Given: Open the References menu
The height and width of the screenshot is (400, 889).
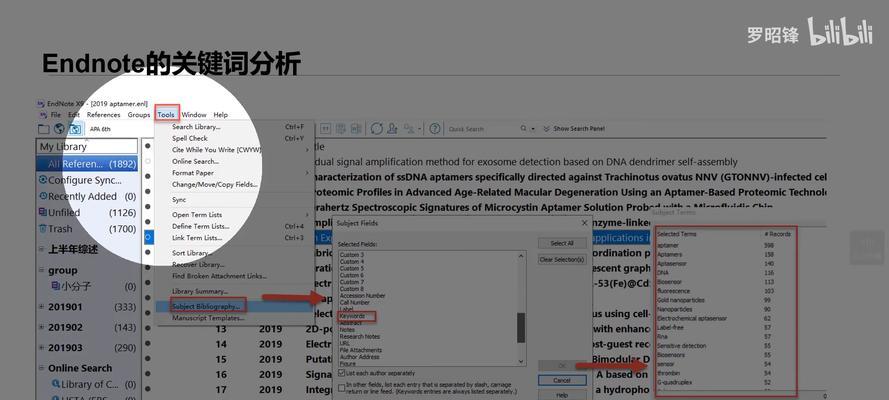Looking at the screenshot, I should pyautogui.click(x=103, y=114).
